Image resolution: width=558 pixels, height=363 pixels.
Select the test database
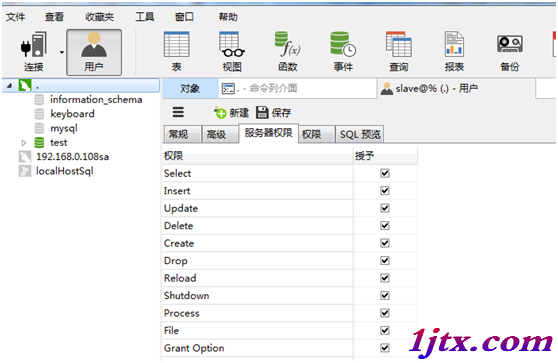(58, 143)
